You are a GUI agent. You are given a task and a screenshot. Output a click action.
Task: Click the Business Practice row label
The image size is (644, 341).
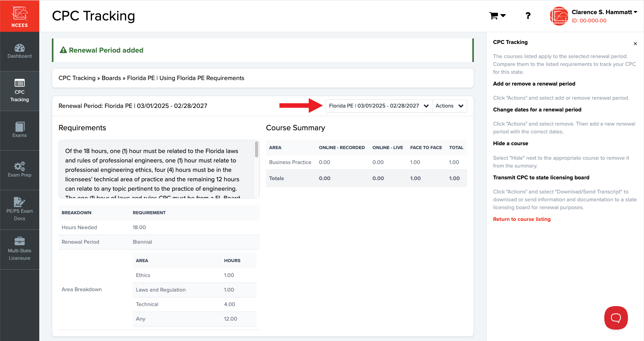tap(290, 162)
